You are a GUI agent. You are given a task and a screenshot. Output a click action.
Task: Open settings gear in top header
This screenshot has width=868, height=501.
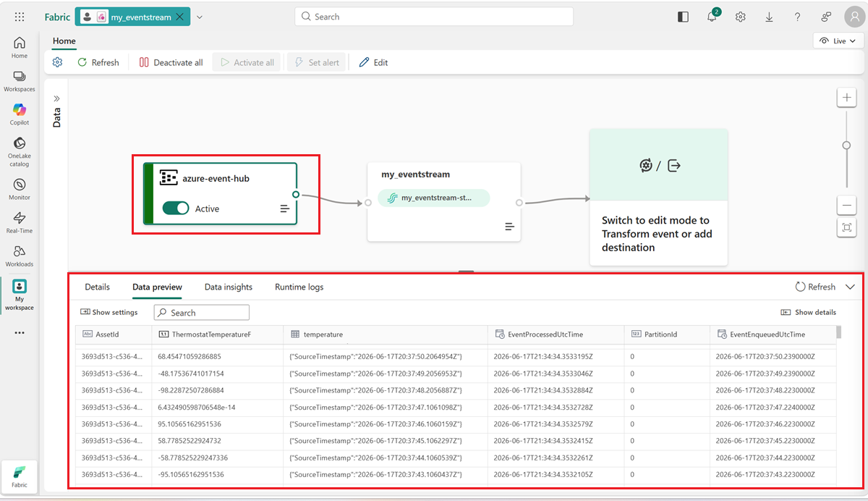741,17
